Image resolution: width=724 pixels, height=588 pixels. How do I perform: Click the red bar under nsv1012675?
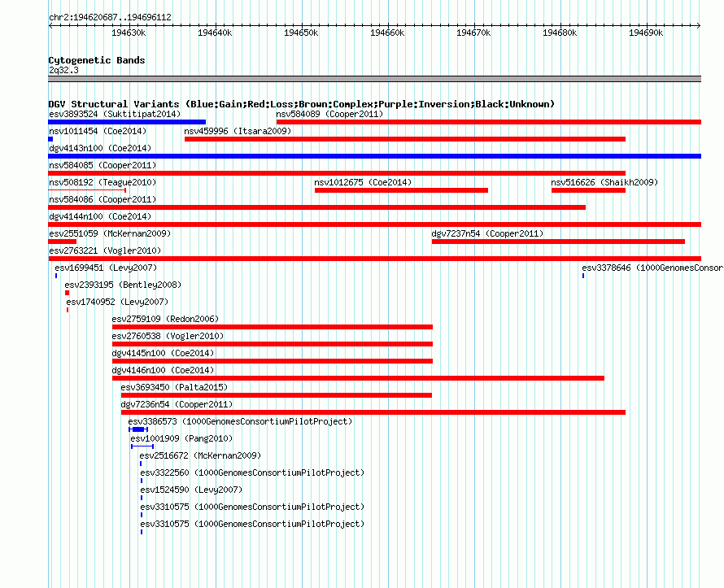tap(401, 190)
